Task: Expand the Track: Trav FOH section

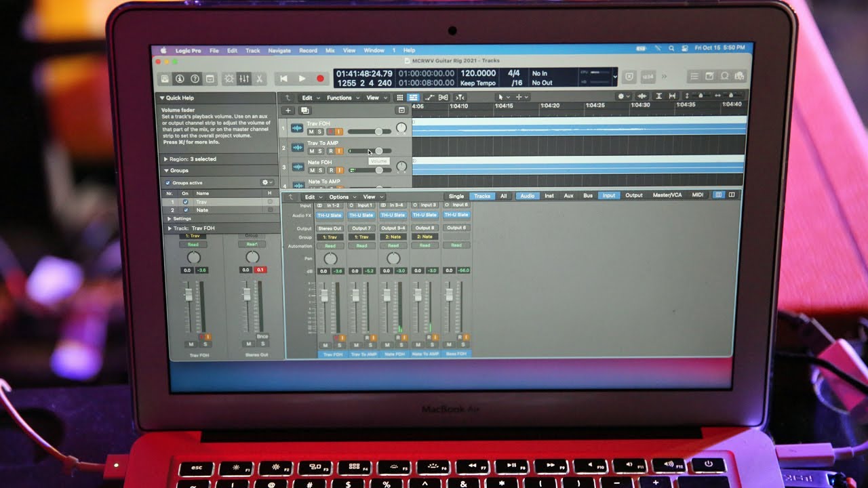Action: [x=170, y=228]
